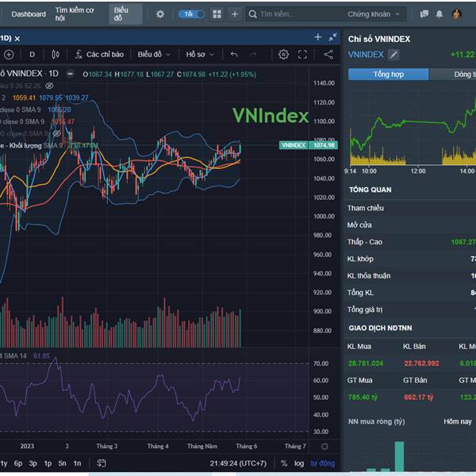Add a new chart tab
476x476 pixels.
point(318,37)
